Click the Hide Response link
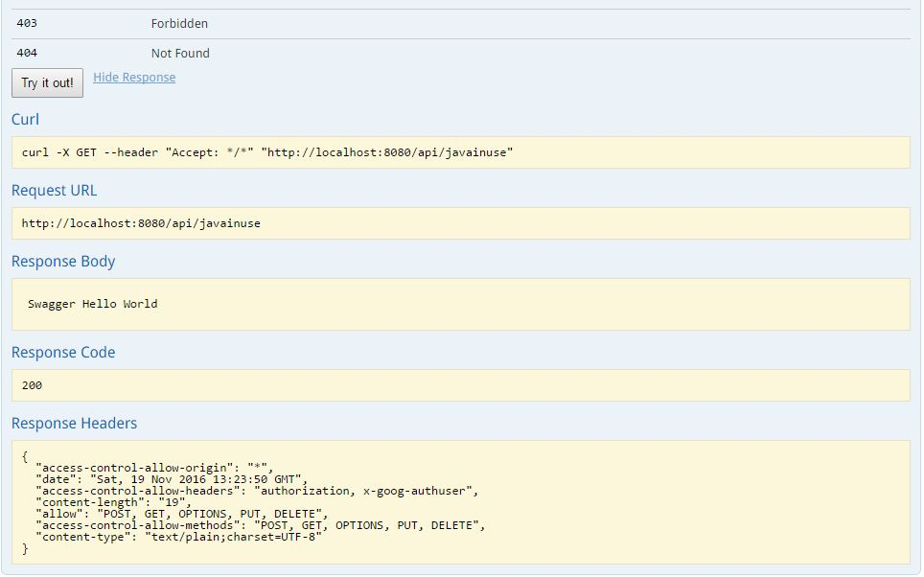924x577 pixels. click(134, 78)
